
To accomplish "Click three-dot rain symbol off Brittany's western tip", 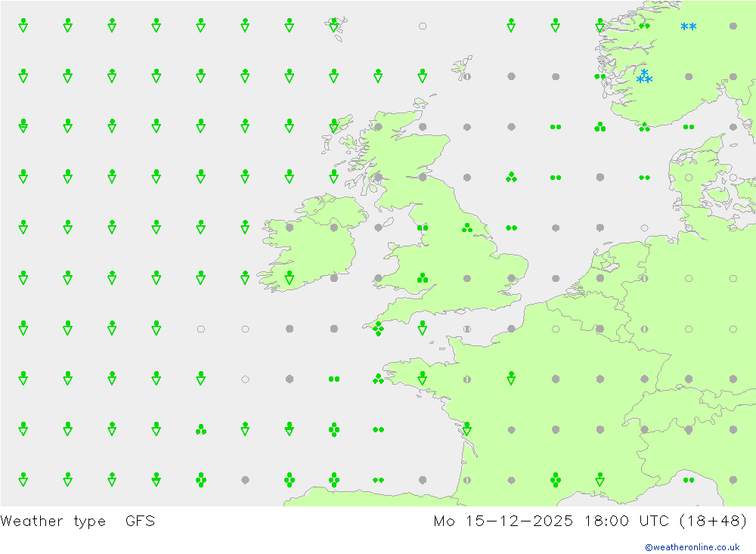I will [379, 379].
